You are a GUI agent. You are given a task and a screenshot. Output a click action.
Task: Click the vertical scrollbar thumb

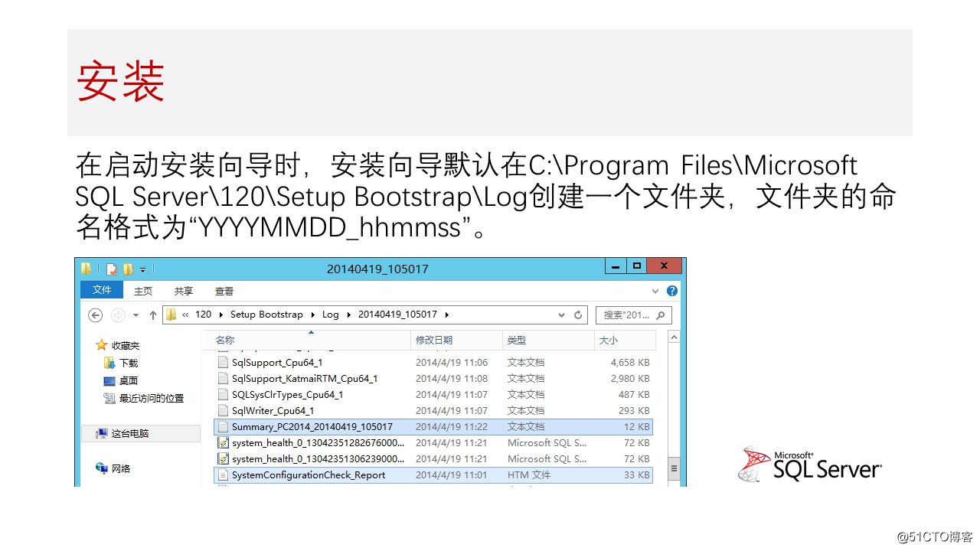coord(674,468)
